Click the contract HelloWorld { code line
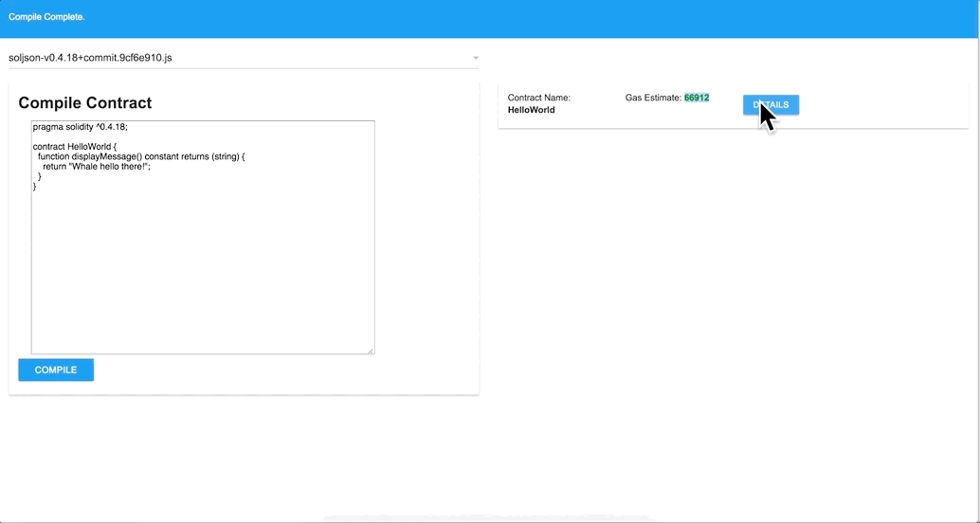 [x=75, y=147]
